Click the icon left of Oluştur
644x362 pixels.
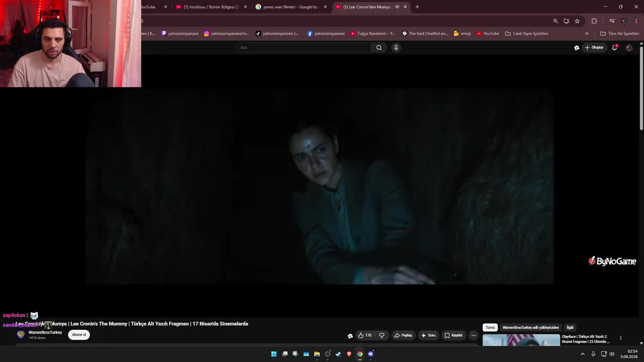coord(577,48)
